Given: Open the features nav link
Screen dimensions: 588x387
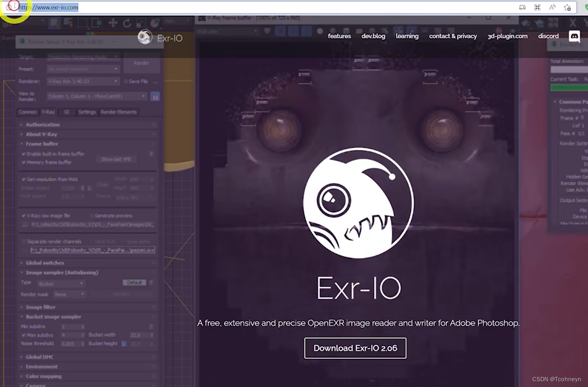Looking at the screenshot, I should point(339,36).
